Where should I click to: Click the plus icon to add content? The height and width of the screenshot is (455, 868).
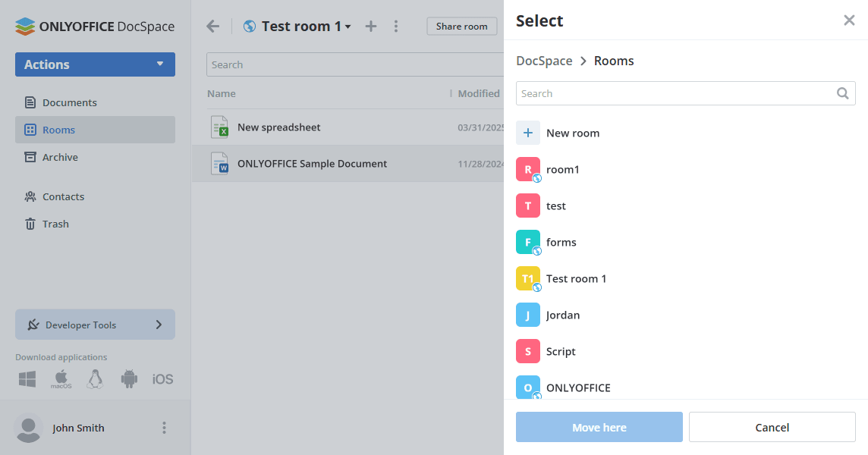[x=370, y=26]
